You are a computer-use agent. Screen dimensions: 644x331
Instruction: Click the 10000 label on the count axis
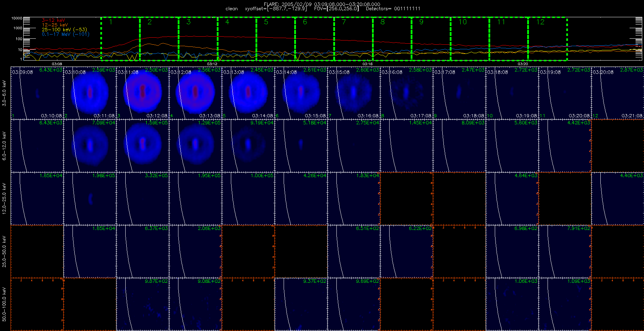(17, 18)
